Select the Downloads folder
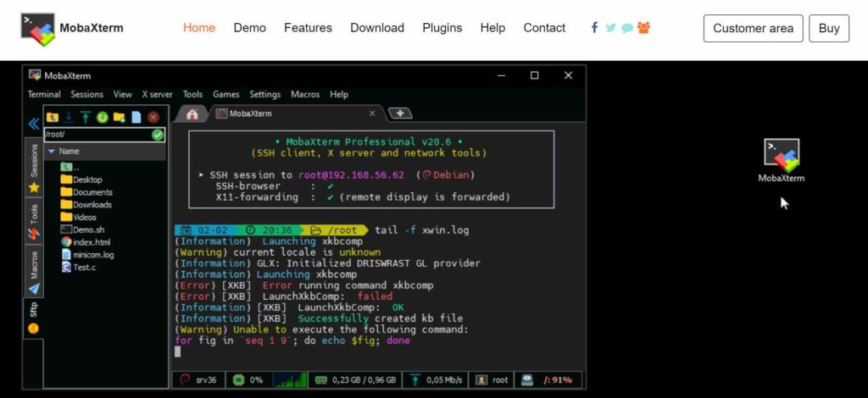Screen dimensions: 868x398 coord(86,205)
